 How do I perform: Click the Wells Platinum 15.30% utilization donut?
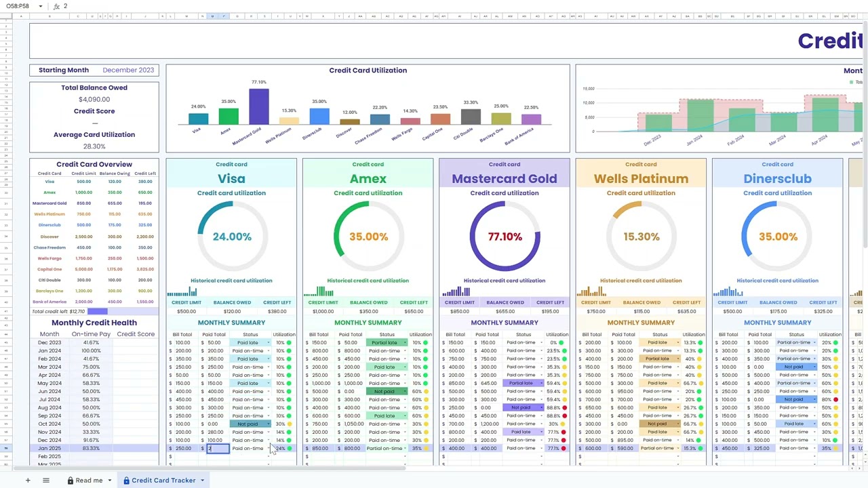coord(641,237)
